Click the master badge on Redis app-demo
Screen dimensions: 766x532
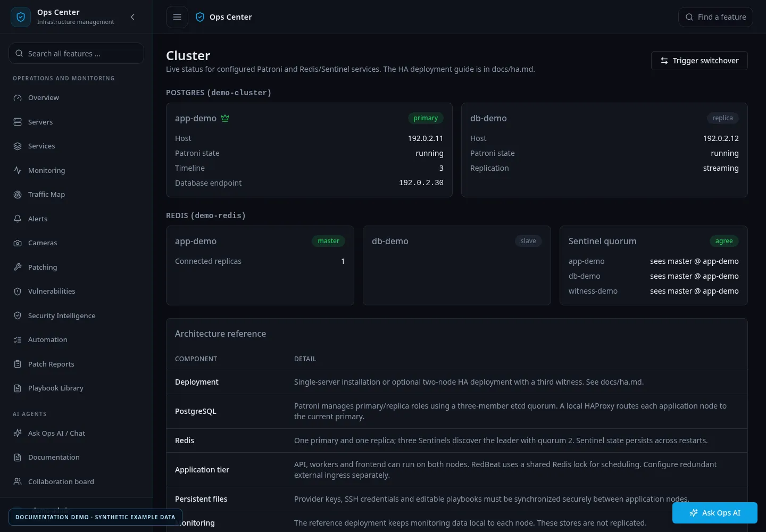tap(328, 241)
